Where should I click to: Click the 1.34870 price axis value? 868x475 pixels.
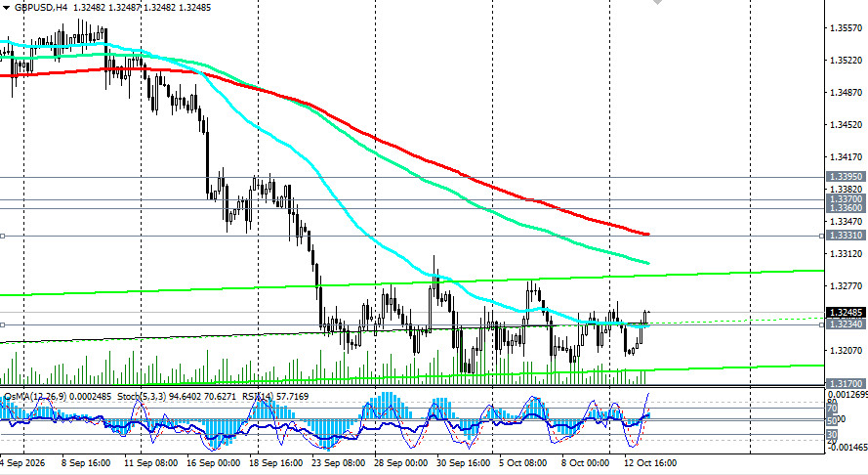tap(847, 92)
